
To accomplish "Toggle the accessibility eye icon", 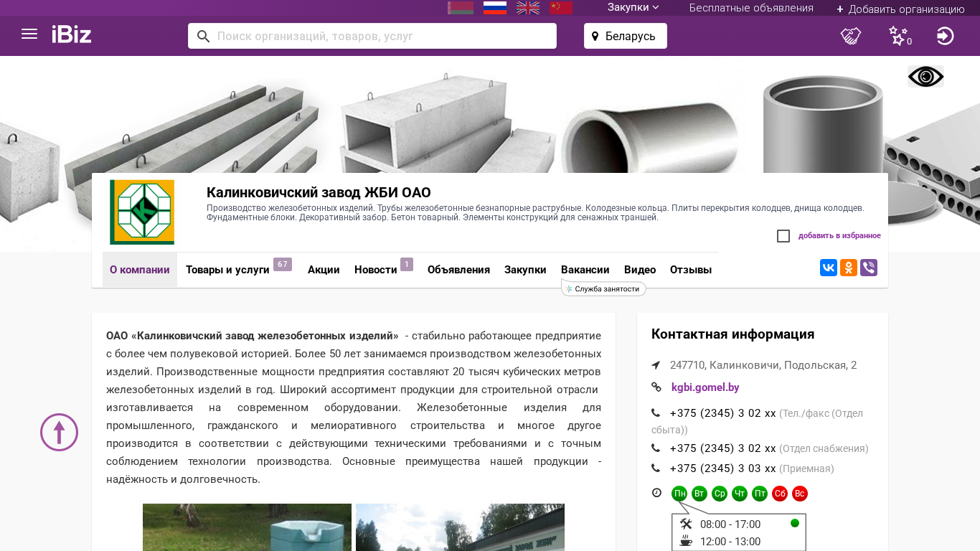I will point(925,76).
